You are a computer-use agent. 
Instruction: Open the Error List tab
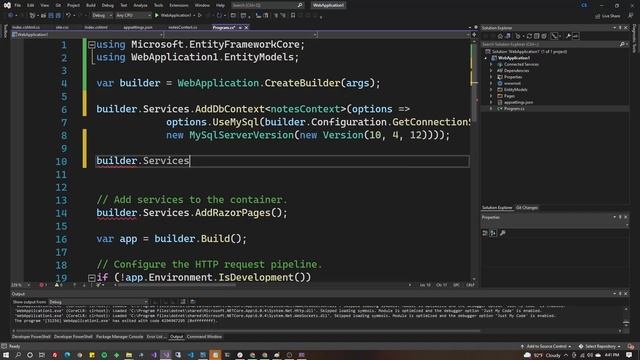(155, 337)
